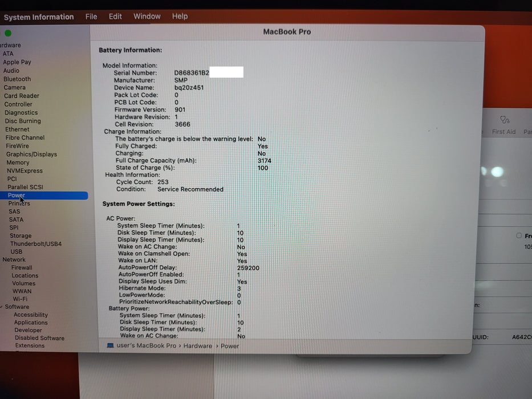
Task: Select Camera in the sidebar
Action: click(x=15, y=87)
